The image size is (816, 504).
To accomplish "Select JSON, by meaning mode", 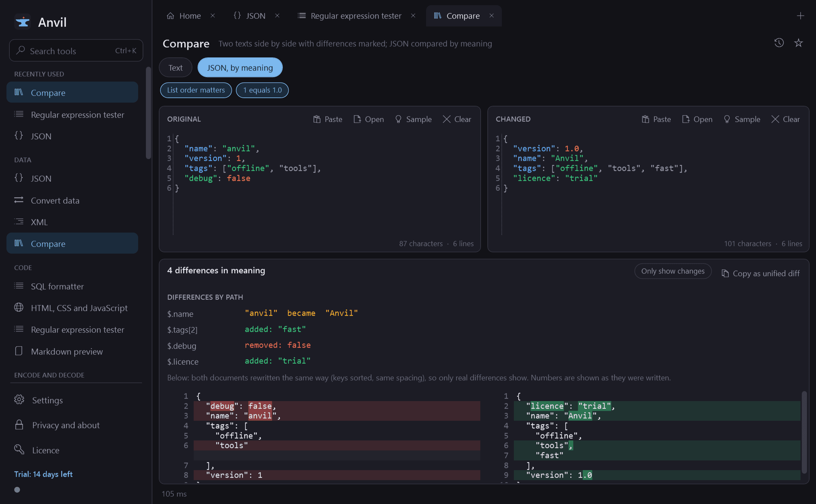I will 240,68.
